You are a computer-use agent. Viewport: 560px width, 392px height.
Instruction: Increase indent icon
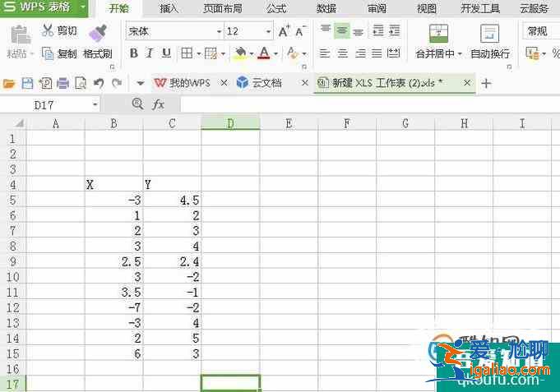pyautogui.click(x=394, y=31)
